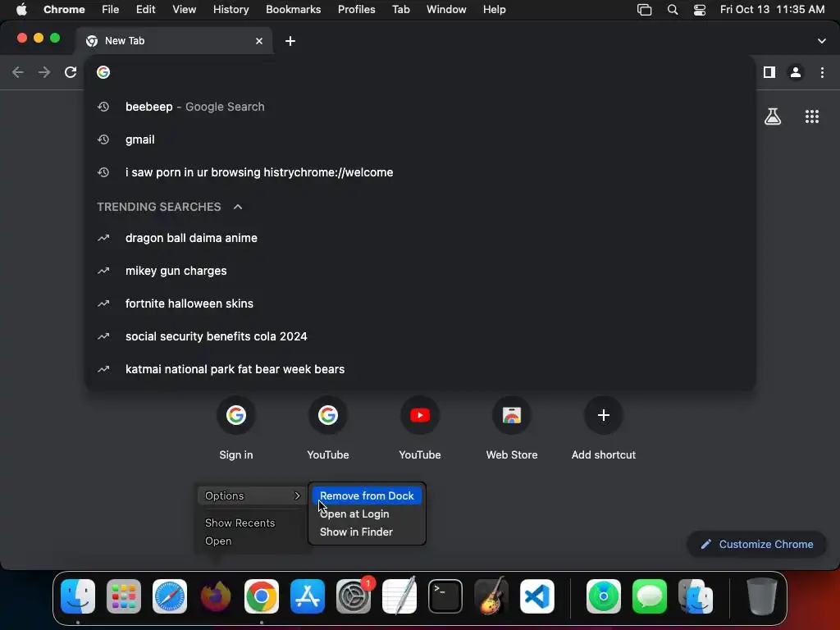
Task: Open the Edit menu
Action: [145, 10]
